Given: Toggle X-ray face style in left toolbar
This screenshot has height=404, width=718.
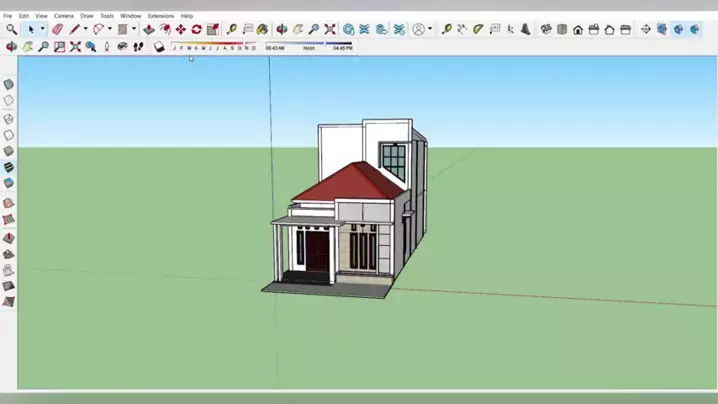Looking at the screenshot, I should point(9,85).
